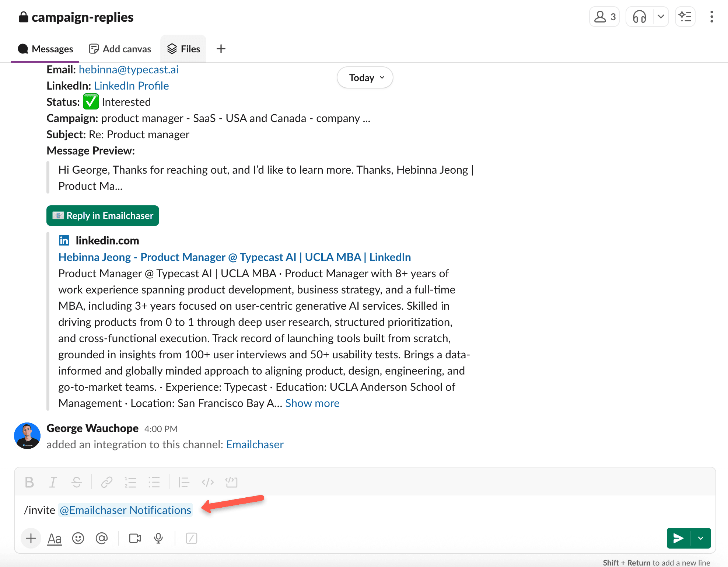Open the hebinna@typecast.ai email link
This screenshot has width=728, height=567.
129,70
